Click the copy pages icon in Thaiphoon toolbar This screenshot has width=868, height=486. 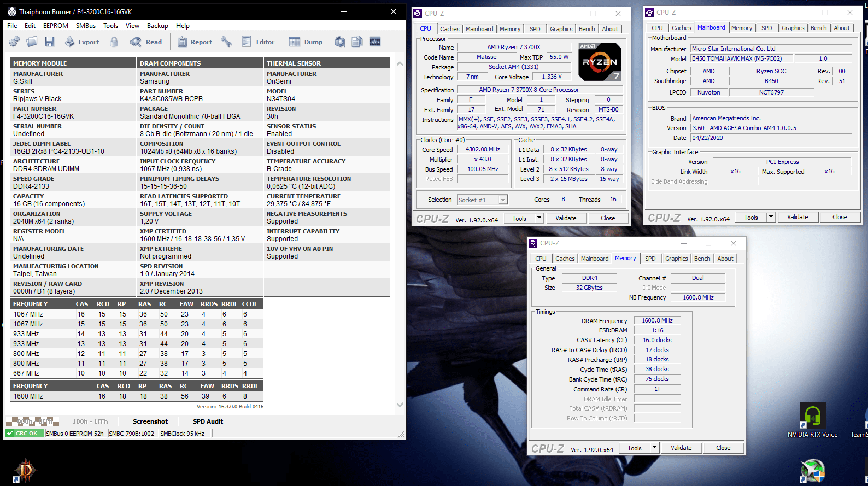coord(357,42)
